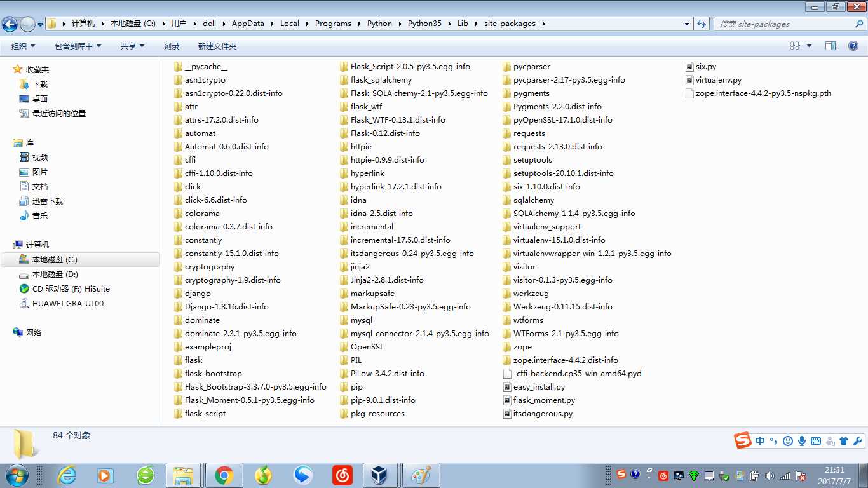Select the __pycache__ folder icon

point(179,67)
